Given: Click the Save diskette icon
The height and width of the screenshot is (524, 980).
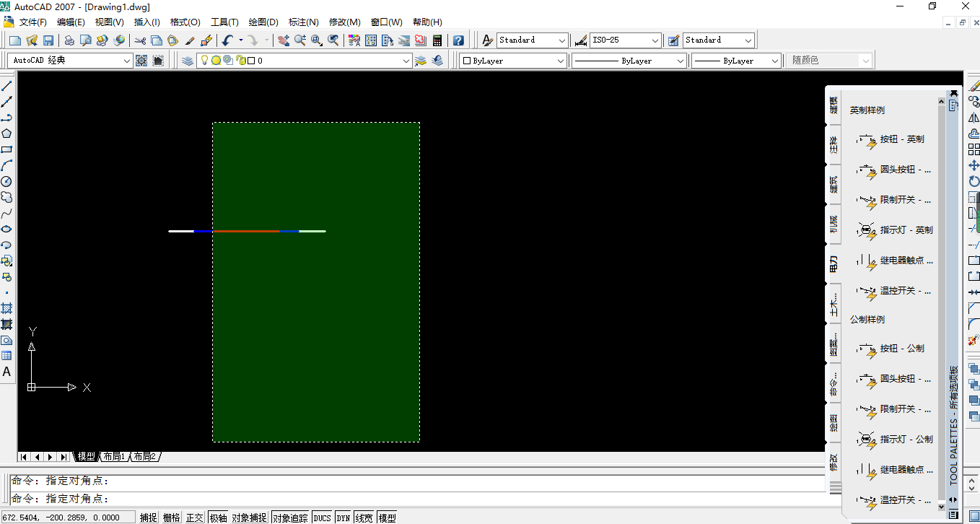Looking at the screenshot, I should 48,40.
